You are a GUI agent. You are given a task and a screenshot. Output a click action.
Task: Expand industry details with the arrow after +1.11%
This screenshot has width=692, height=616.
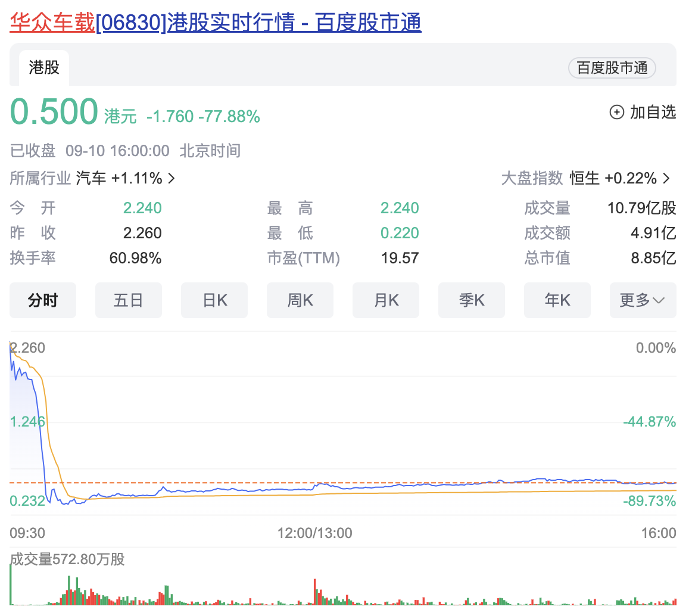coord(172,178)
